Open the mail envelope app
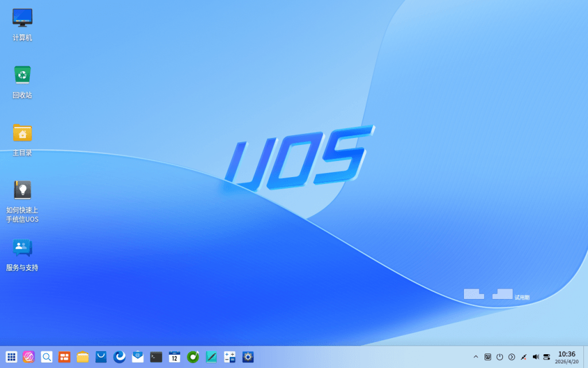Viewport: 588px width, 368px height. coord(138,356)
